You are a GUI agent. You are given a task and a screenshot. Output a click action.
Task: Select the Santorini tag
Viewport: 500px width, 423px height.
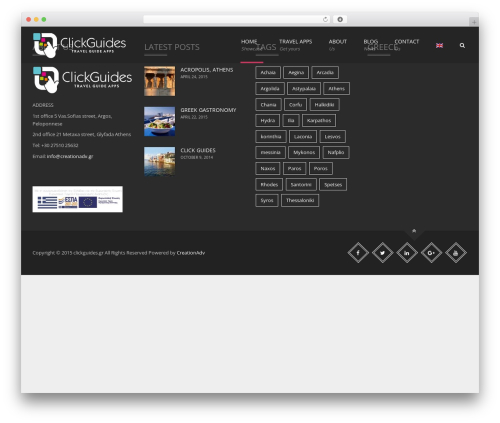301,184
